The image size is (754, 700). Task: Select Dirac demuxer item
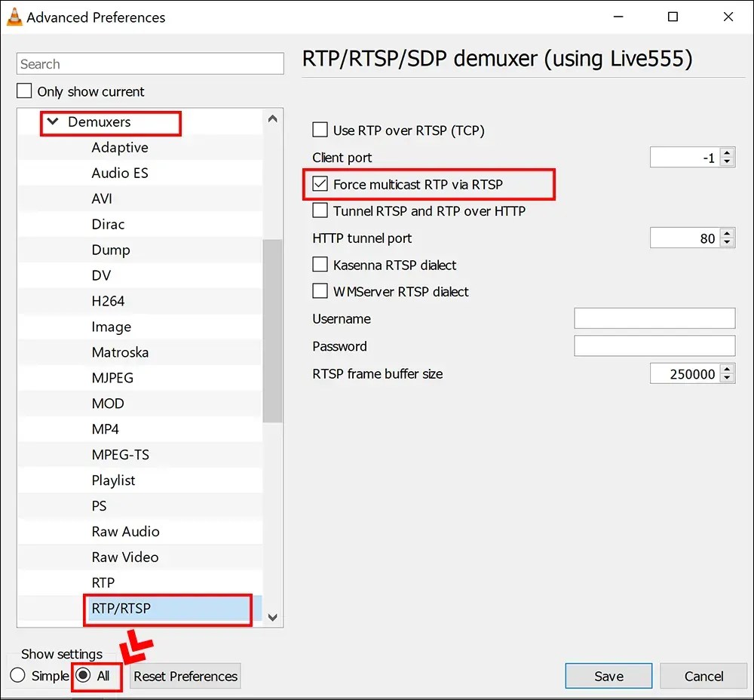[108, 224]
